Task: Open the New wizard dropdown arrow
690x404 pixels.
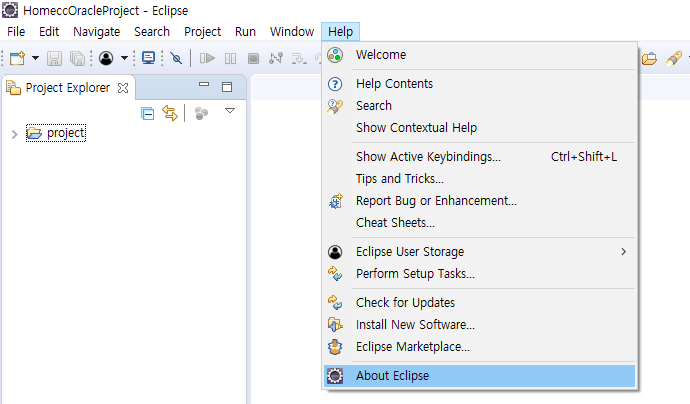Action: click(x=35, y=58)
